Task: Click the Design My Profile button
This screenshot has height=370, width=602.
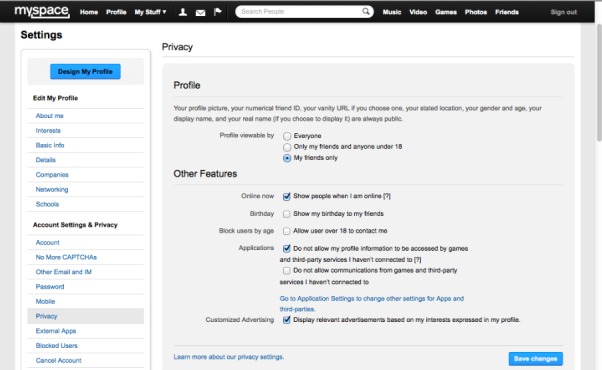Action: (x=85, y=71)
